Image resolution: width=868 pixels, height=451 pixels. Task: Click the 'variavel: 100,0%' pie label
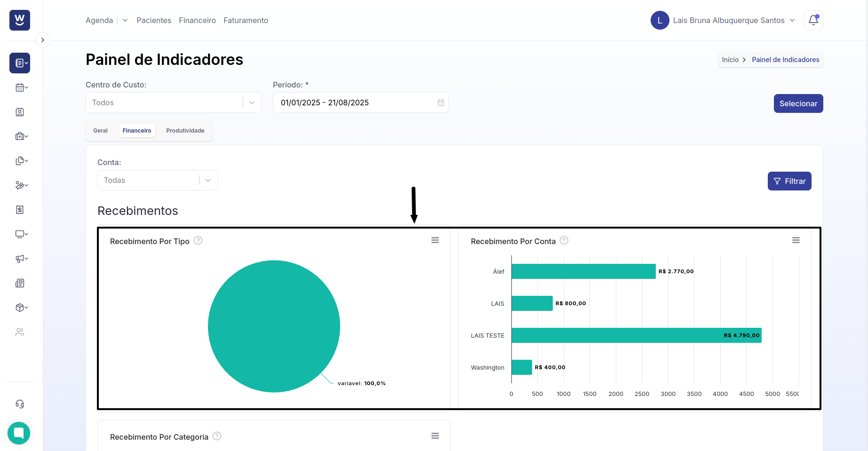pyautogui.click(x=361, y=383)
